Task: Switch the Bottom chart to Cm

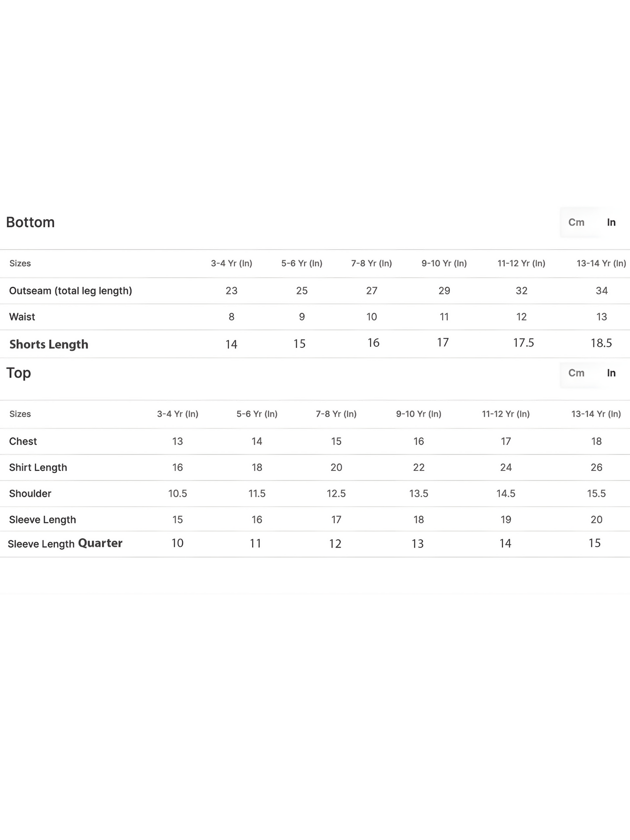Action: pos(576,222)
